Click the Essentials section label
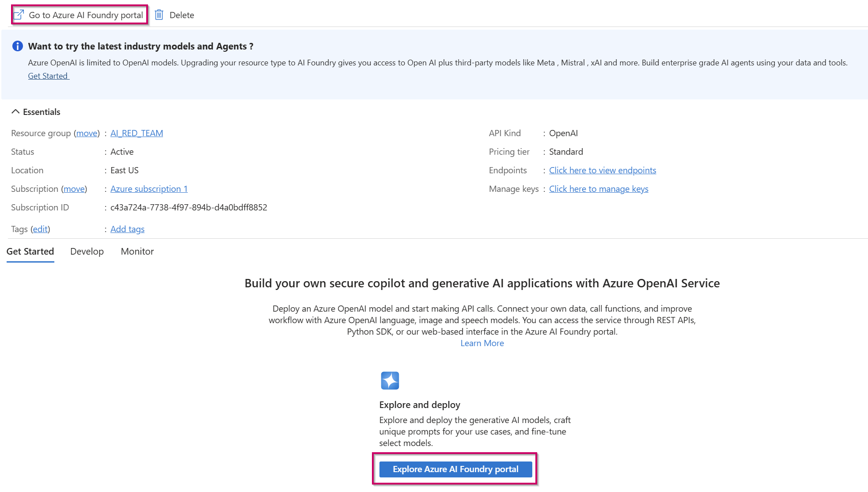 [x=42, y=112]
